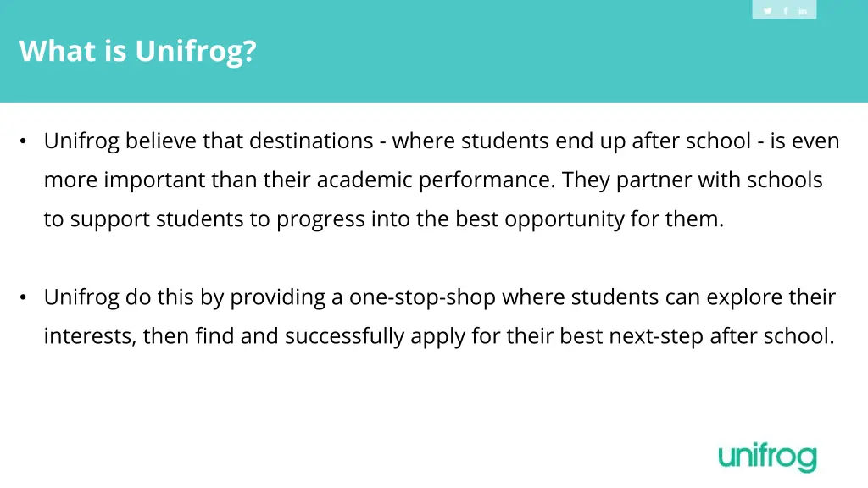The width and height of the screenshot is (868, 488).
Task: Click the line starting "Unifrog believe that destinations"
Action: click(x=441, y=141)
